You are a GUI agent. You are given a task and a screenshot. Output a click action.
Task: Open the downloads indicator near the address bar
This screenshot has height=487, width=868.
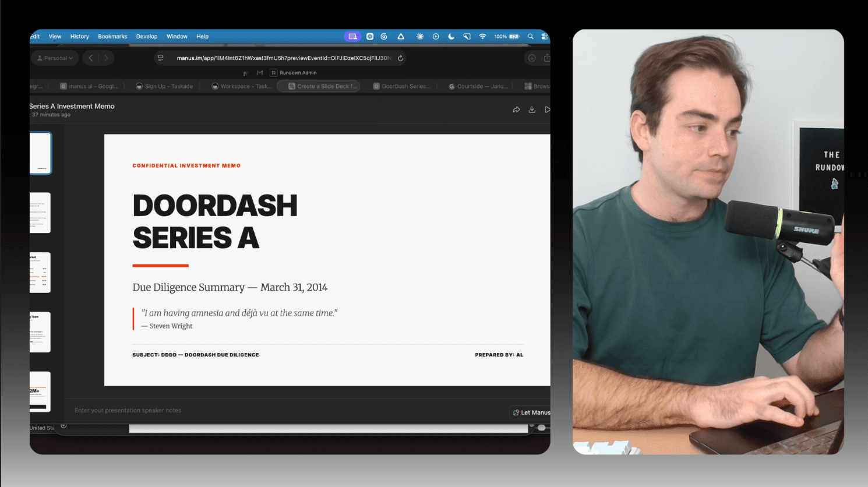coord(531,58)
